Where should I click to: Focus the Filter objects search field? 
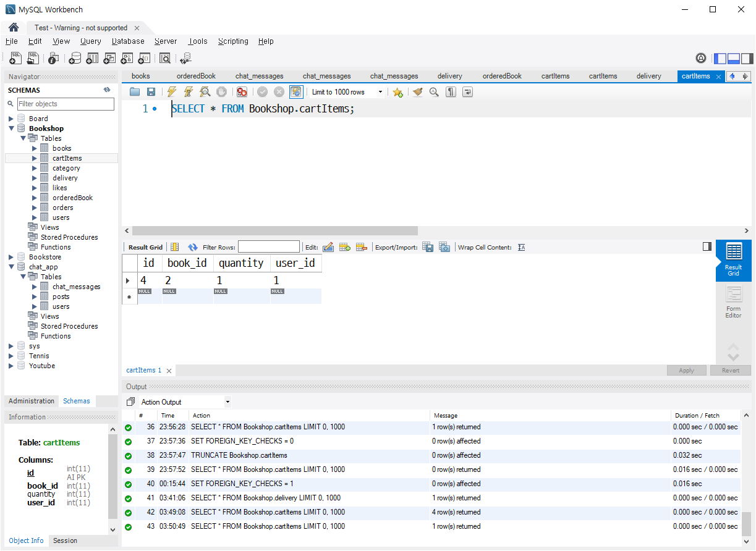click(x=66, y=104)
